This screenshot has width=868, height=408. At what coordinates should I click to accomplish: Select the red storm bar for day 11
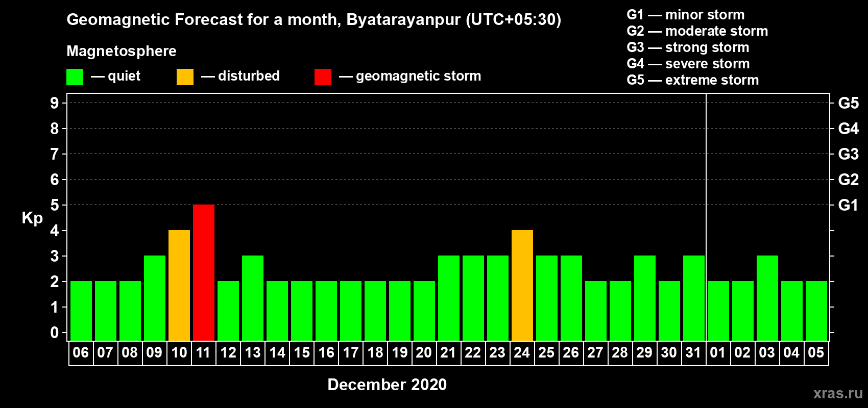coord(204,272)
